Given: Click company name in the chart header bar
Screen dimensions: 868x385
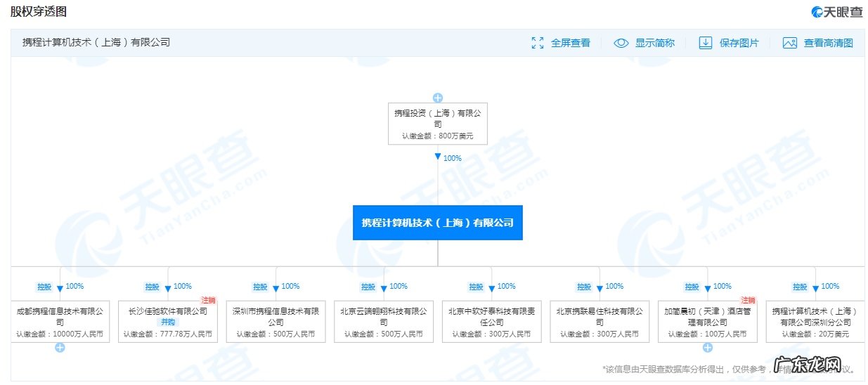Looking at the screenshot, I should pos(96,42).
